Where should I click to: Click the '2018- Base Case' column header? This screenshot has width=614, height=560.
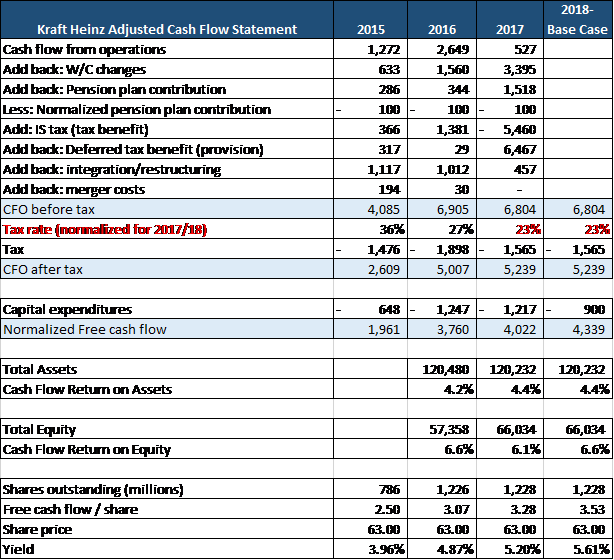pyautogui.click(x=577, y=20)
